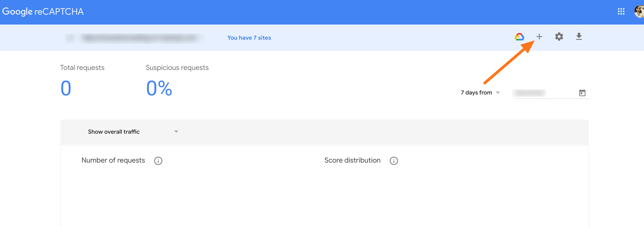Click the user profile avatar

(x=639, y=11)
